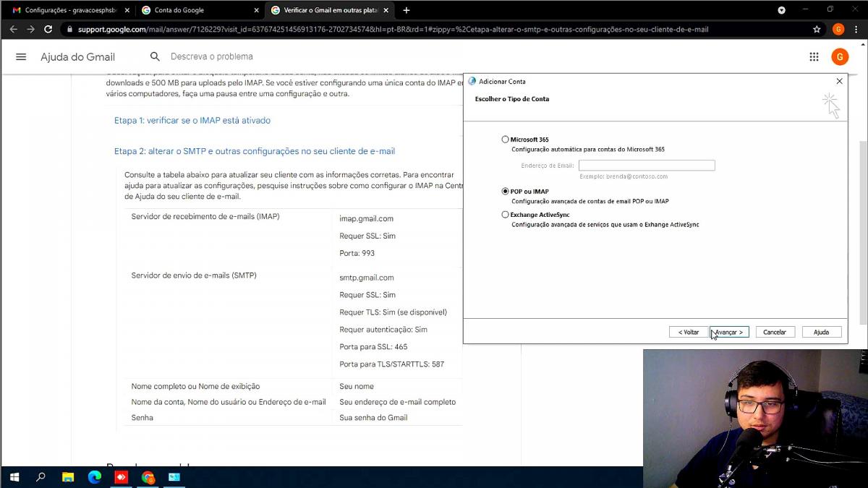Open File Explorer from the taskbar

(68, 477)
